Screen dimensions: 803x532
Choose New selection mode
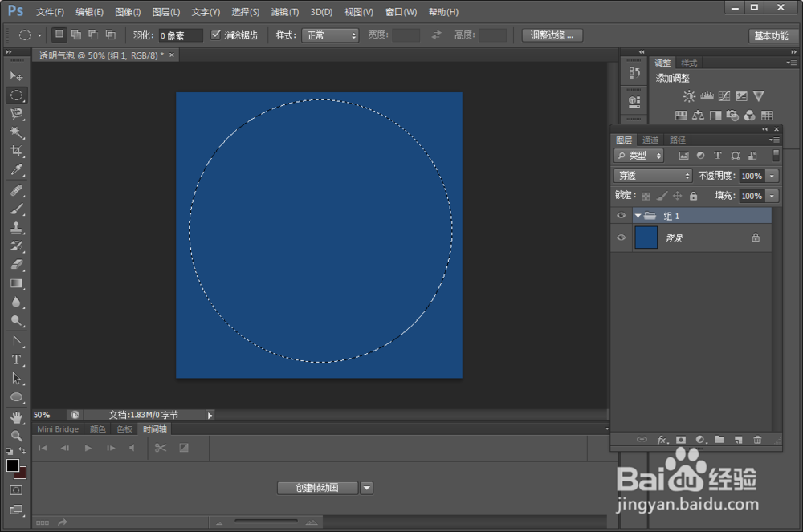[x=59, y=35]
